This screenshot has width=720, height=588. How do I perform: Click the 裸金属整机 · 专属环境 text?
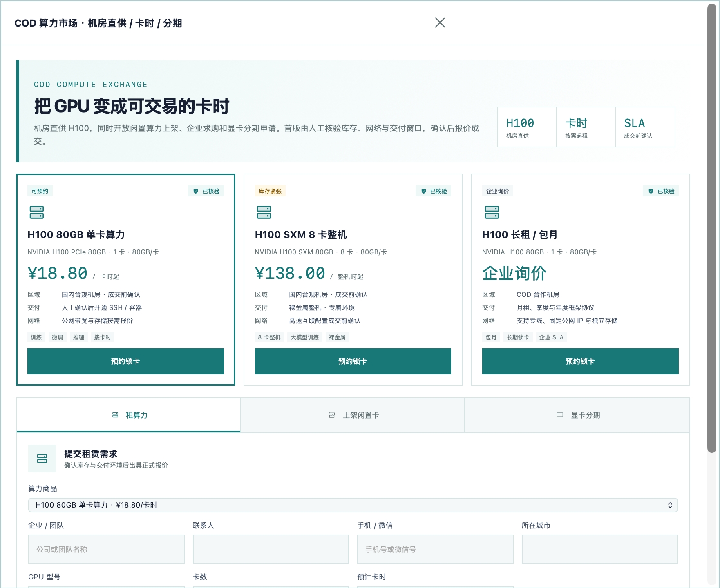(322, 307)
